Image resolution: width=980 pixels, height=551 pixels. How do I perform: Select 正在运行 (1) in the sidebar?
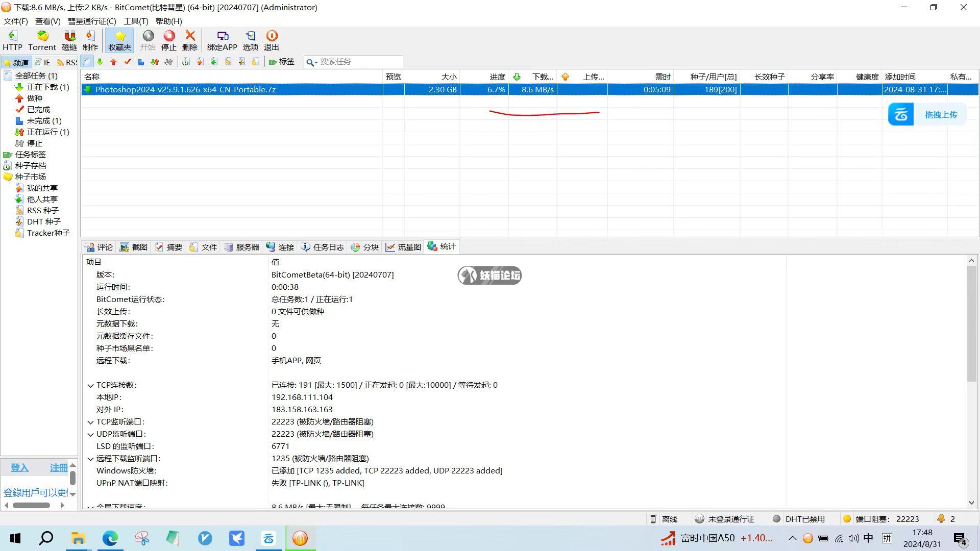click(x=42, y=132)
